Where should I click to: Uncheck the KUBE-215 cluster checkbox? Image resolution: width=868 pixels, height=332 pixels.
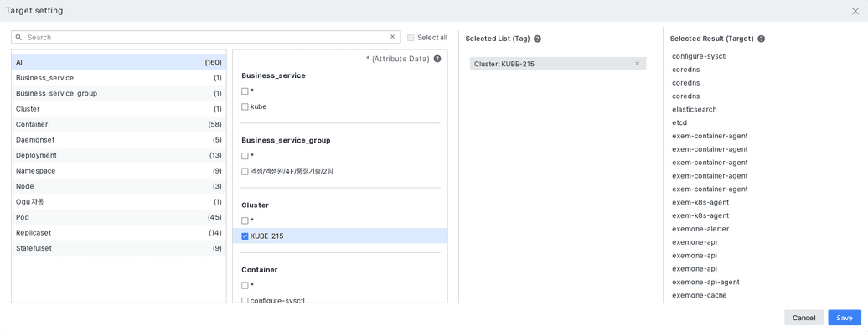pos(245,236)
